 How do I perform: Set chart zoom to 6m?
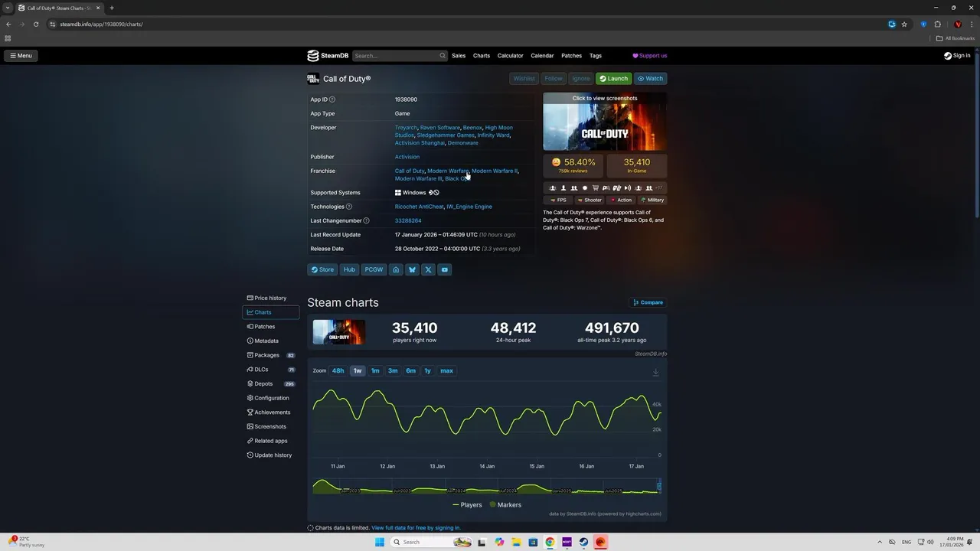tap(410, 370)
